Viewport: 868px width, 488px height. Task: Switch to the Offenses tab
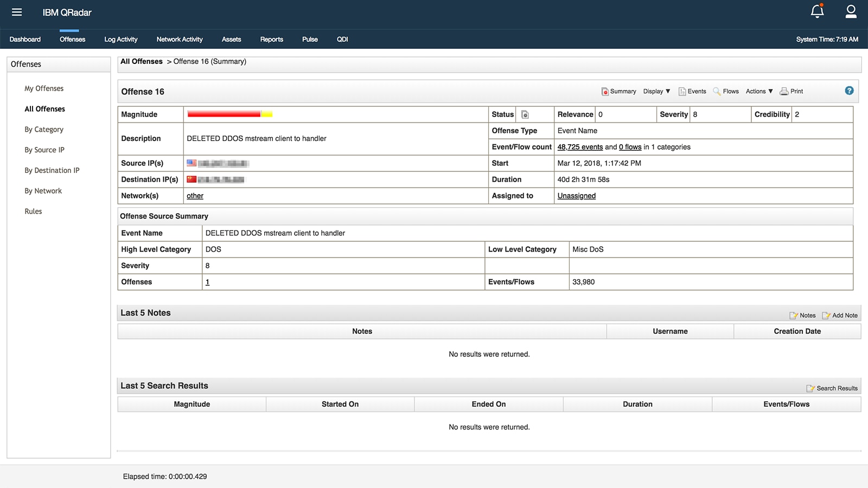pos(72,39)
